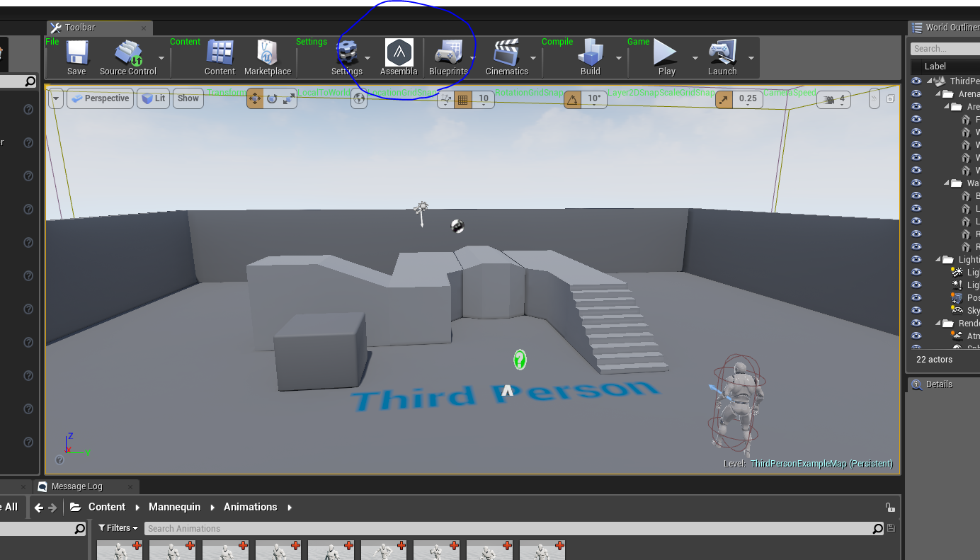
Task: Collapse the Arena folder in World Outliner
Action: point(938,94)
